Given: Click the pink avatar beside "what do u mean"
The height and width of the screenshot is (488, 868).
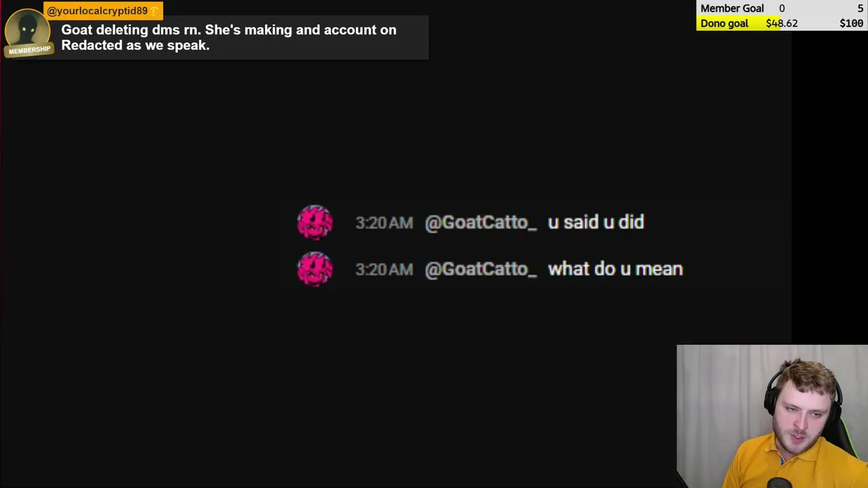Looking at the screenshot, I should 315,269.
